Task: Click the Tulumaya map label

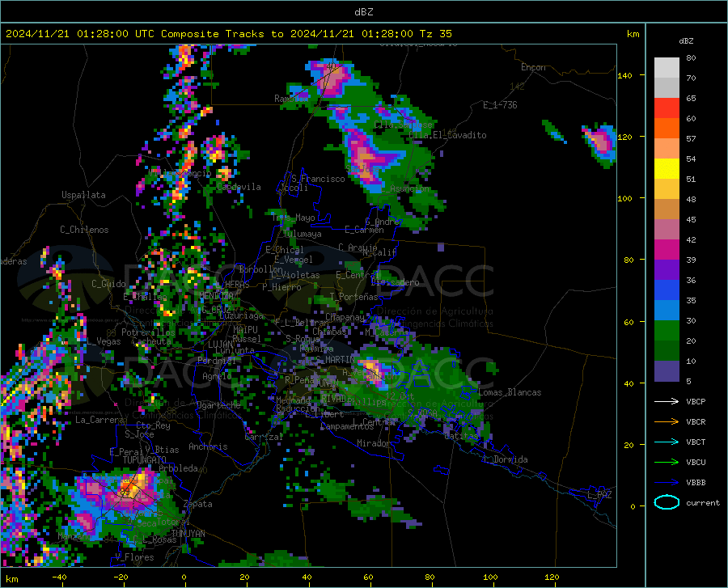Action: (302, 234)
